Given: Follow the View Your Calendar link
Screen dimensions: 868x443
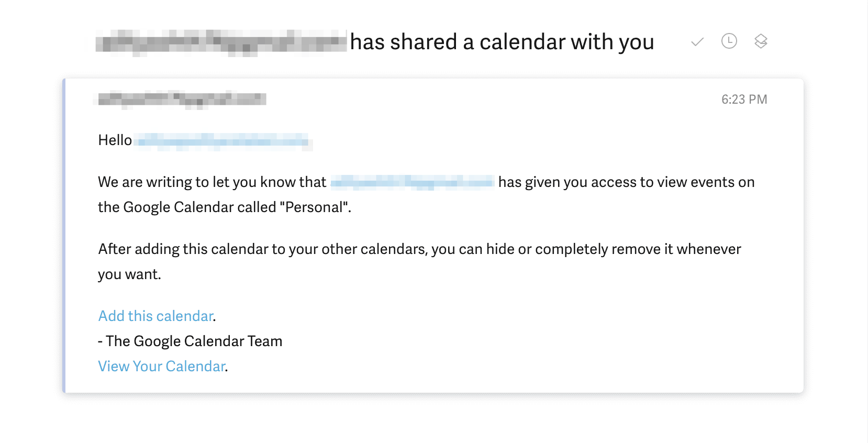Looking at the screenshot, I should [161, 366].
